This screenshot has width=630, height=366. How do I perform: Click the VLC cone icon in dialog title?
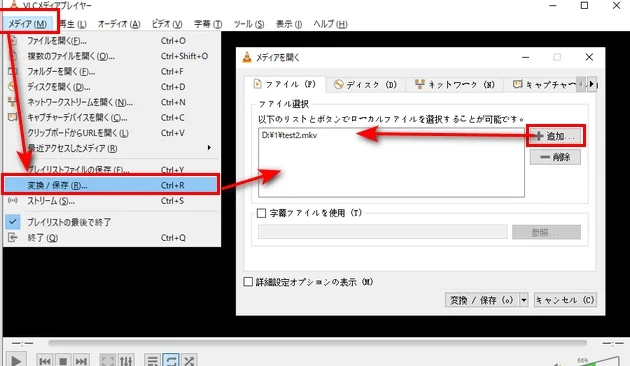[247, 57]
